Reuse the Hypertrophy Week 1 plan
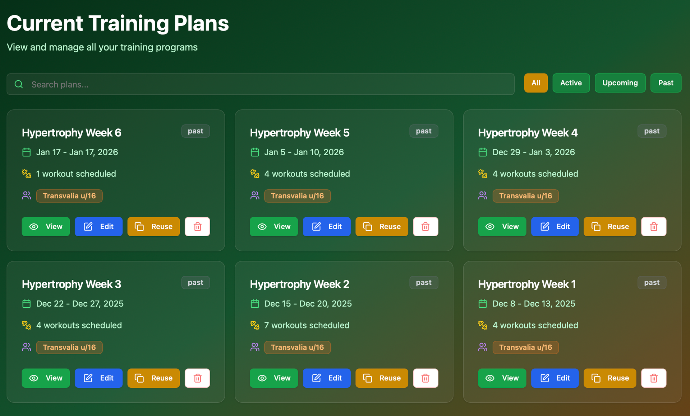Image resolution: width=690 pixels, height=416 pixels. tap(609, 378)
